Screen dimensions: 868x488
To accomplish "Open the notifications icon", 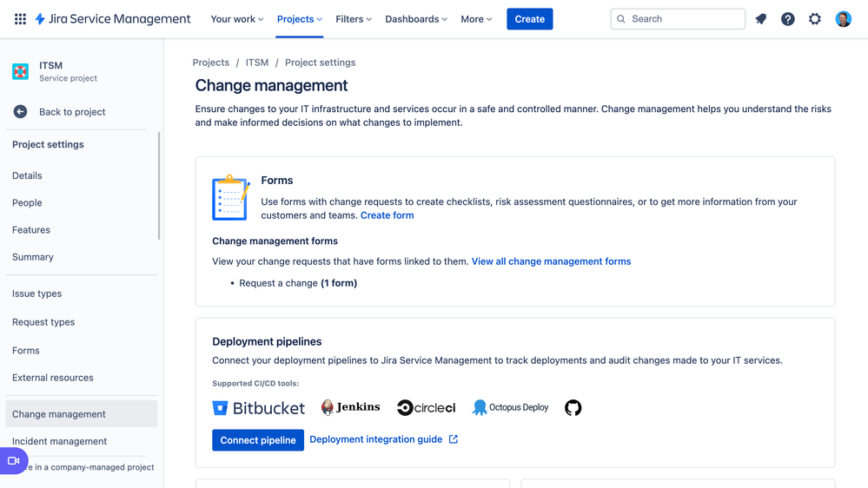I will coord(761,19).
